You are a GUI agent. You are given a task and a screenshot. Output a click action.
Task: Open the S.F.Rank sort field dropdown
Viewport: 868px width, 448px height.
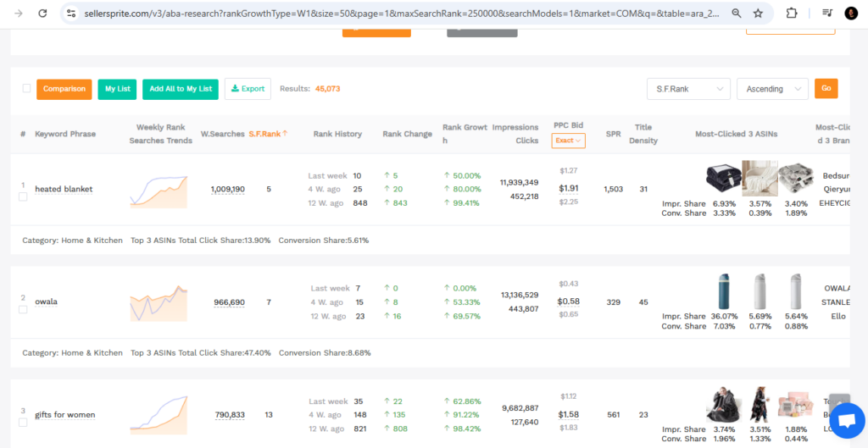[x=688, y=89]
